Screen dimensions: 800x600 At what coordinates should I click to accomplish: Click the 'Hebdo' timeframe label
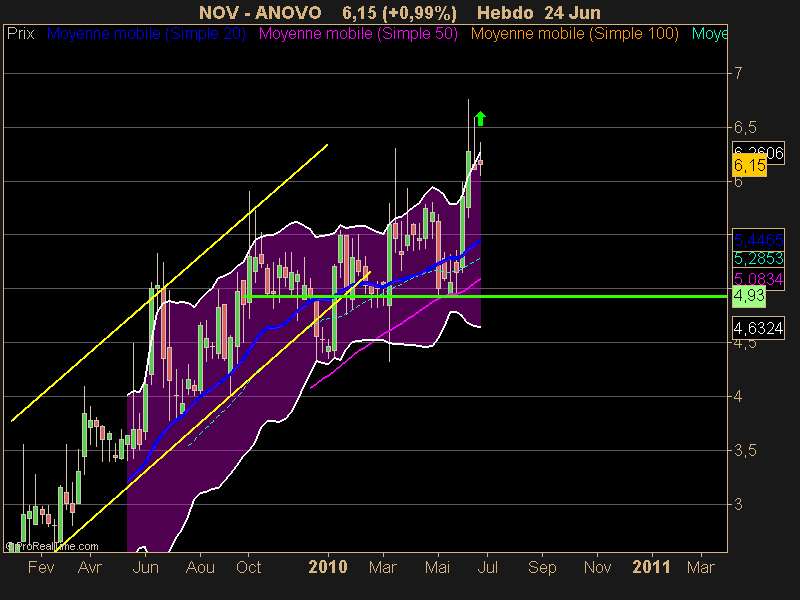(x=505, y=12)
